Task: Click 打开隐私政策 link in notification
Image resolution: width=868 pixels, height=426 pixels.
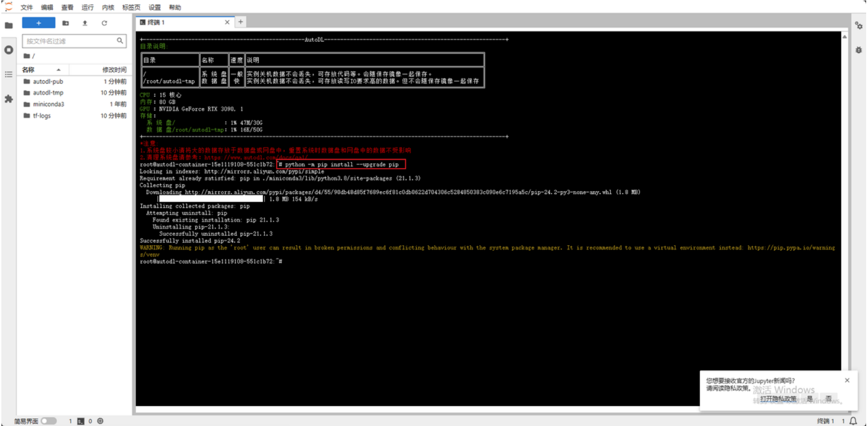Action: coord(778,399)
